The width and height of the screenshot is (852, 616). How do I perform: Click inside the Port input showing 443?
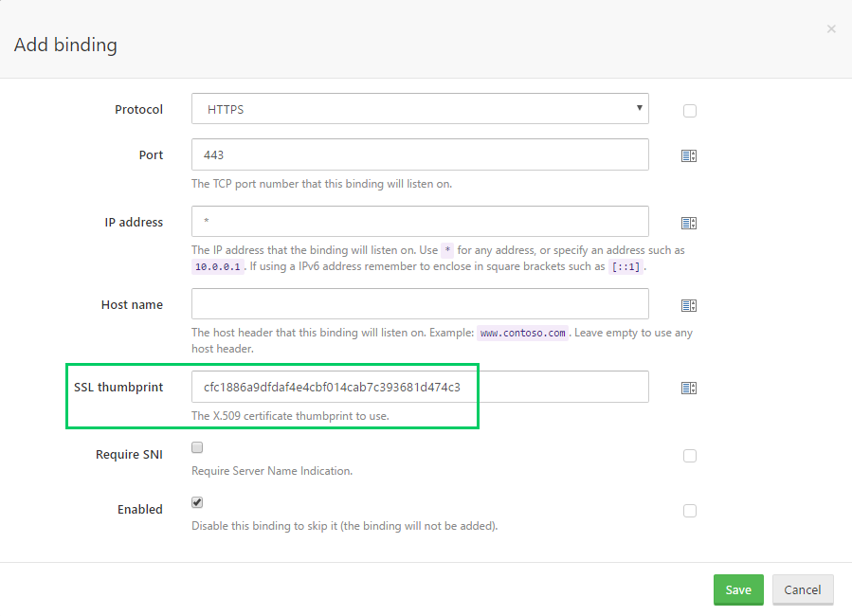pos(420,154)
